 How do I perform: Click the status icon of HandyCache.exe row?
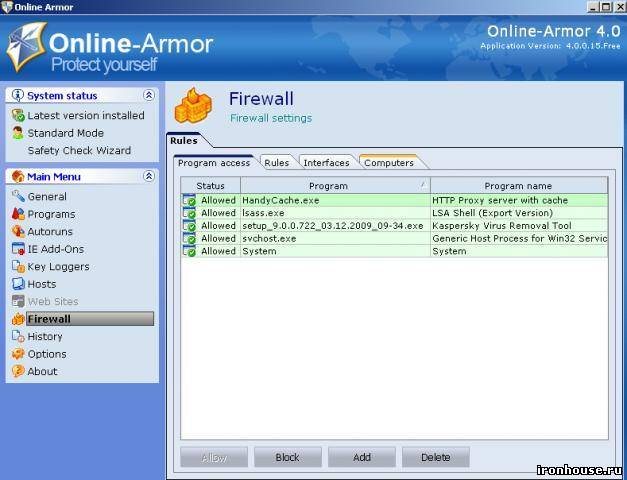click(x=189, y=200)
